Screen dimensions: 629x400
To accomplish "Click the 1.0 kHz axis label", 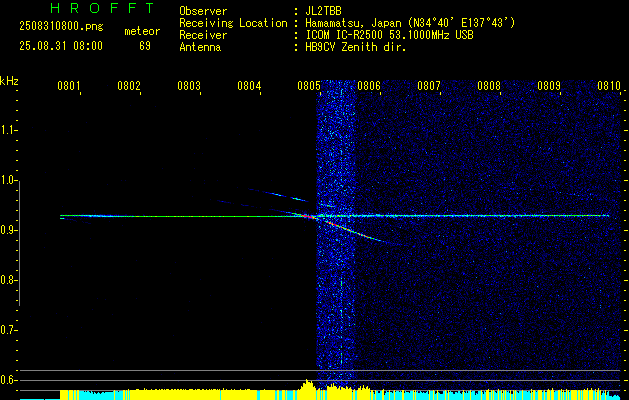I will click(8, 180).
